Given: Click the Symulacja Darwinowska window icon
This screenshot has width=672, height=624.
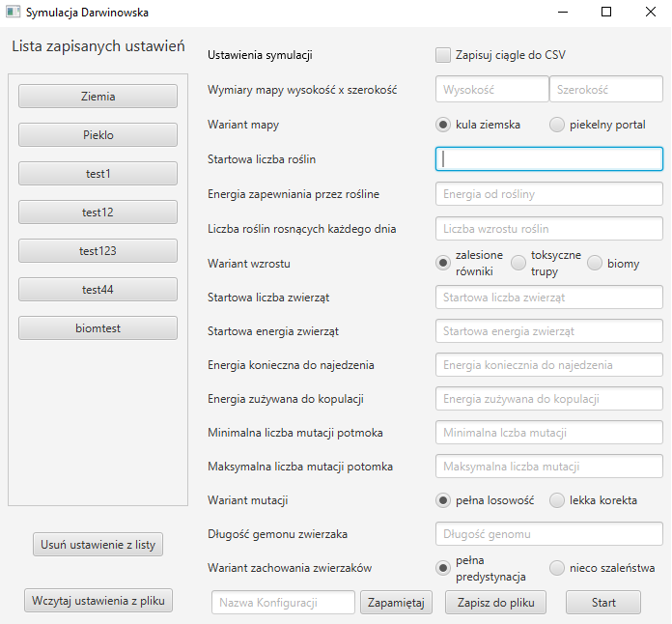Looking at the screenshot, I should (x=13, y=12).
